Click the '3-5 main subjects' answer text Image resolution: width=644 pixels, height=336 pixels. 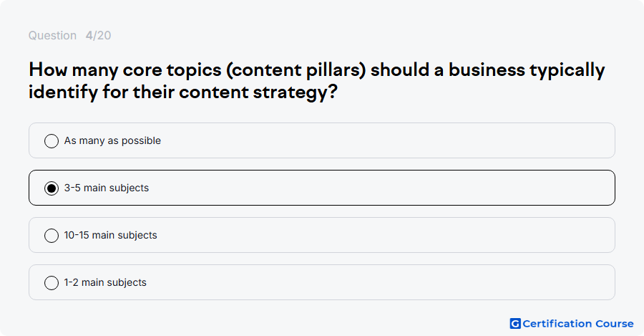click(107, 188)
